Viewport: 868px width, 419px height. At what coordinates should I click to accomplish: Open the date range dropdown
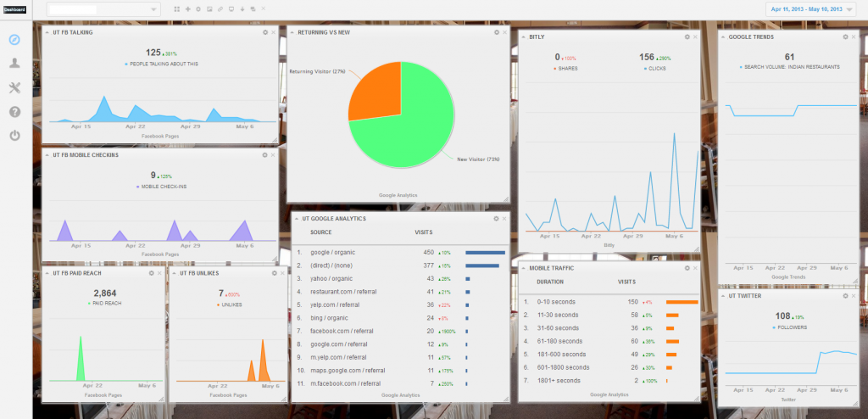[811, 9]
